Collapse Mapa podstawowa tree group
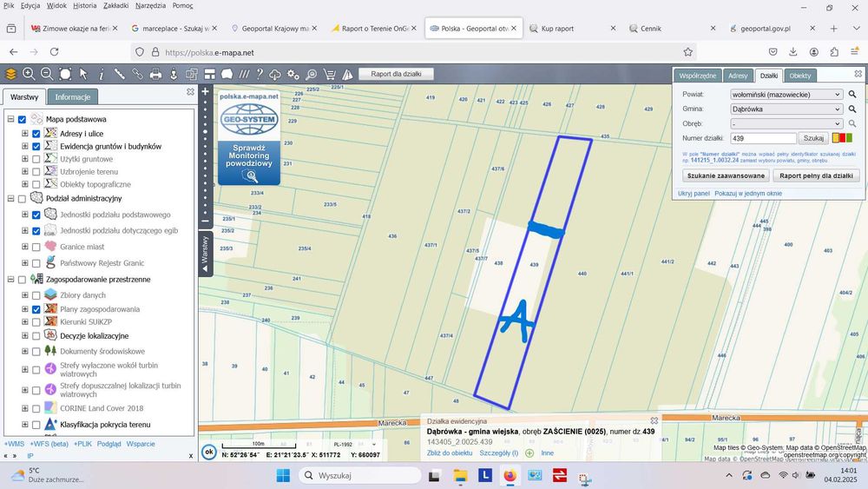868x489 pixels. [10, 119]
